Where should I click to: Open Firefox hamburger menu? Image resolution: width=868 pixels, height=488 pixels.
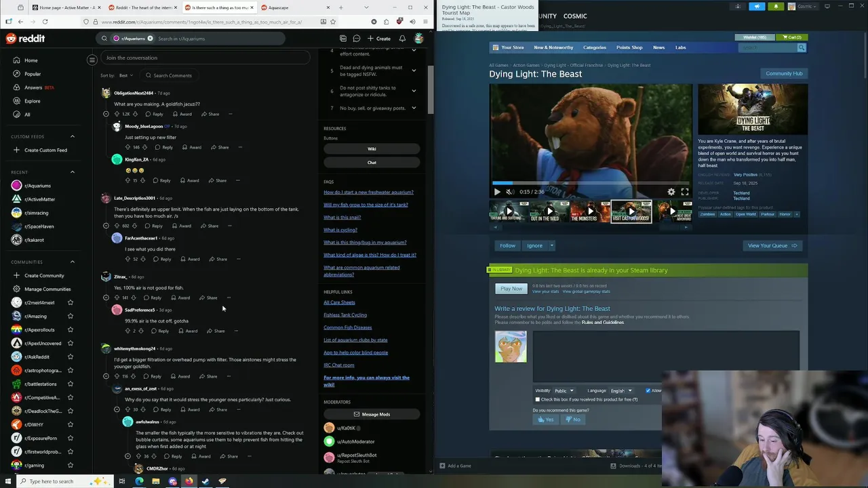coord(425,22)
